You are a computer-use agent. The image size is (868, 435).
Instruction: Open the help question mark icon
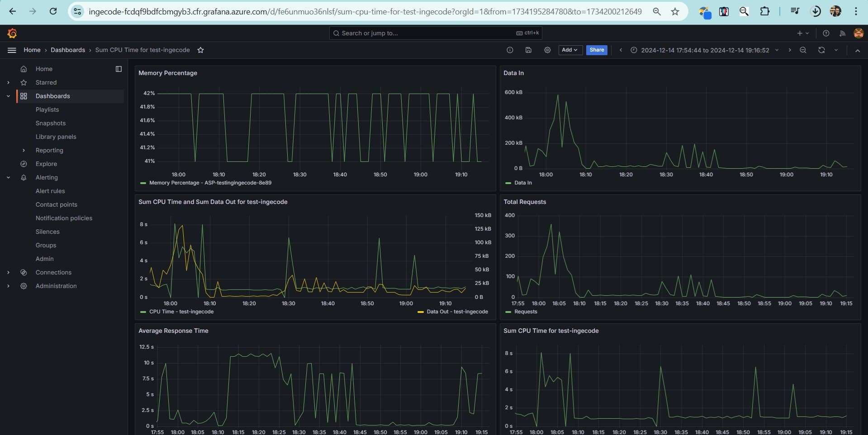tap(826, 33)
